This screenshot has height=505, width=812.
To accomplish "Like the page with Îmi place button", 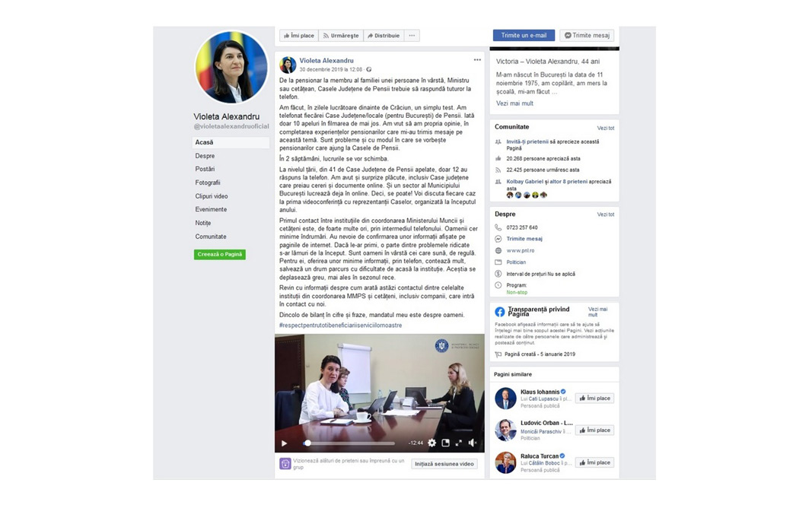I will pos(299,36).
